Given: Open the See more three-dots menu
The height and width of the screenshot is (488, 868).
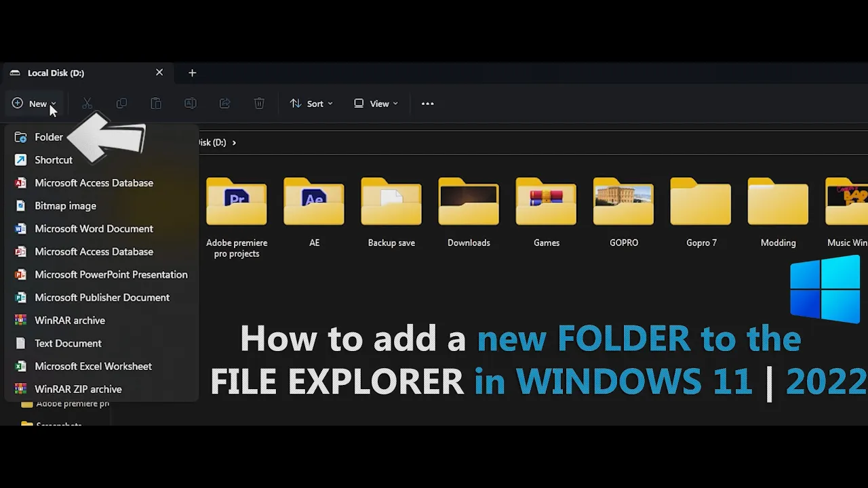Looking at the screenshot, I should click(x=427, y=104).
